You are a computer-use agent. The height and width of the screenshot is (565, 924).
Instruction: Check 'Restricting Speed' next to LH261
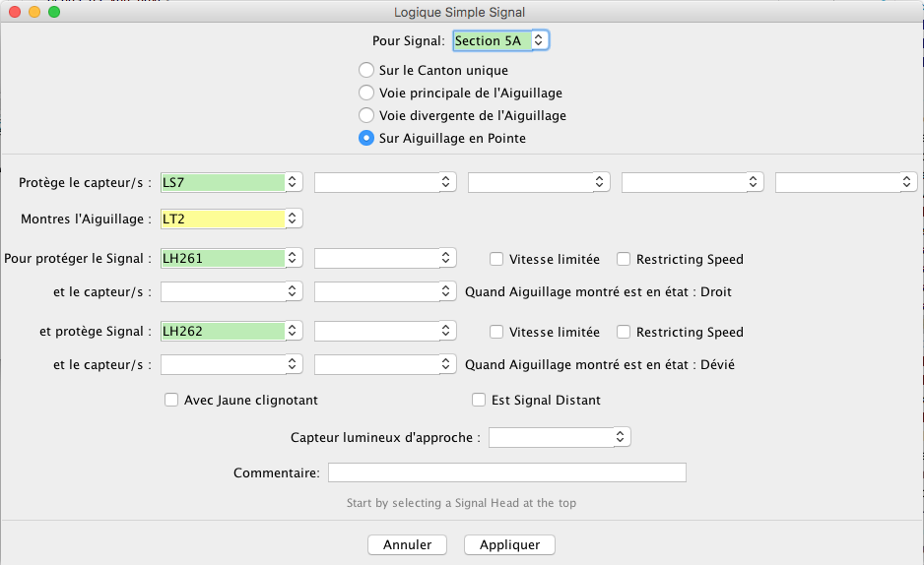(x=625, y=260)
